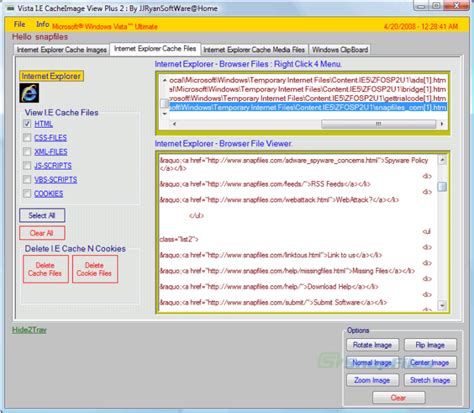This screenshot has width=474, height=413.
Task: Click the VBS-SCRIPTS link label
Action: pos(56,180)
